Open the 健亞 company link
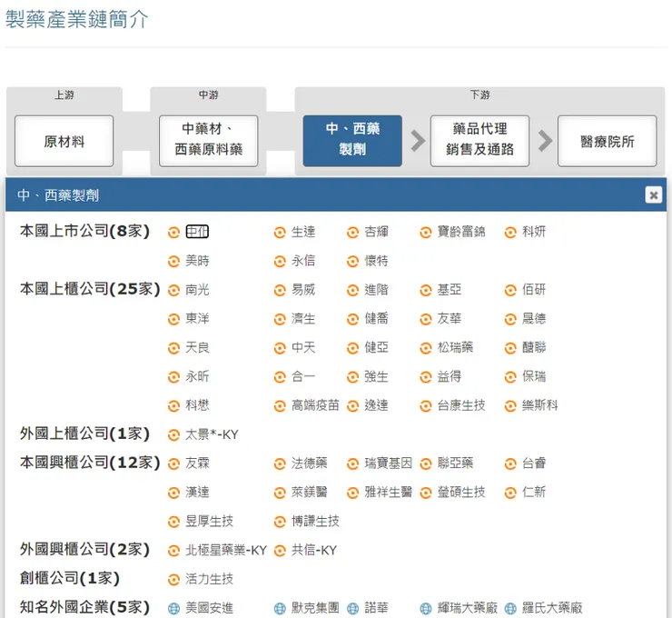The height and width of the screenshot is (618, 672). click(x=376, y=347)
